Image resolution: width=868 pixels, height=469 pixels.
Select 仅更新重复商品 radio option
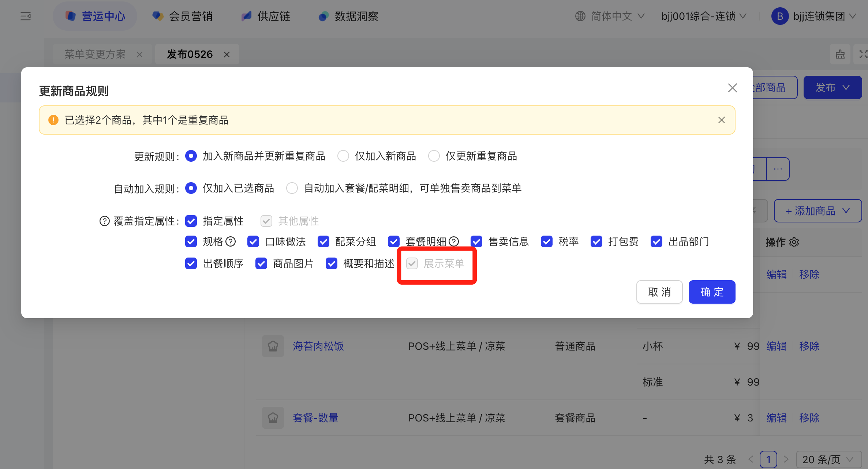coord(434,156)
